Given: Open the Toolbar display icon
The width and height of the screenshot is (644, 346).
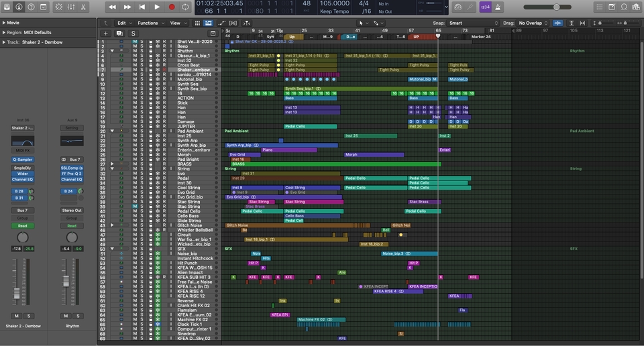Looking at the screenshot, I should (43, 7).
